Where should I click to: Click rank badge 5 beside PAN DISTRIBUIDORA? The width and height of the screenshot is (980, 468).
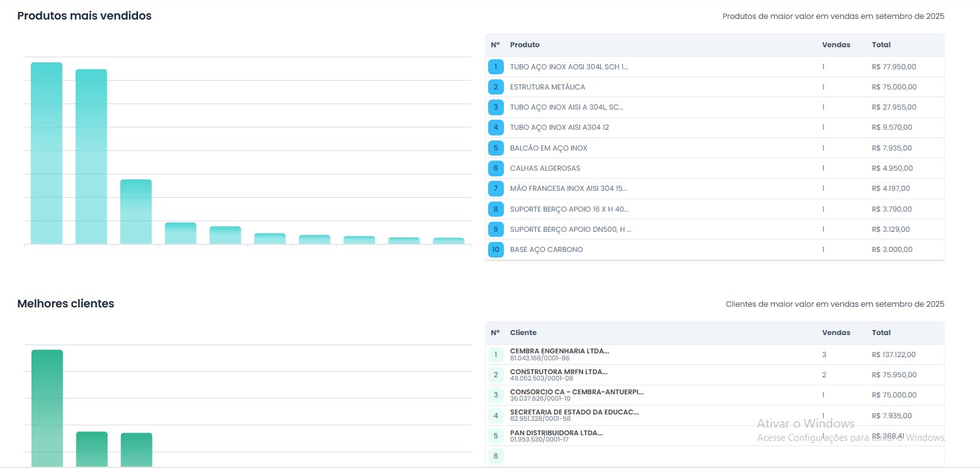(x=496, y=436)
